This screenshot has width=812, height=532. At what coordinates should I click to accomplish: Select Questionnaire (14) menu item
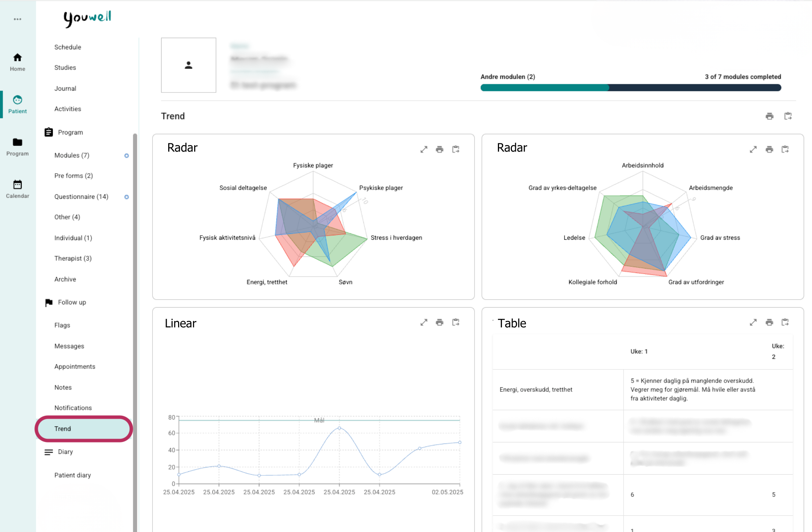click(81, 197)
